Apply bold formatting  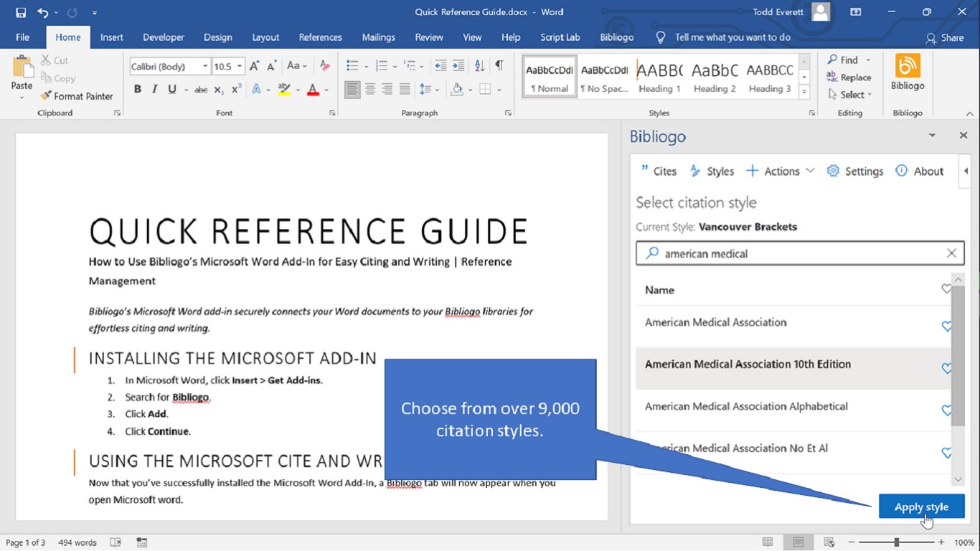(x=138, y=90)
